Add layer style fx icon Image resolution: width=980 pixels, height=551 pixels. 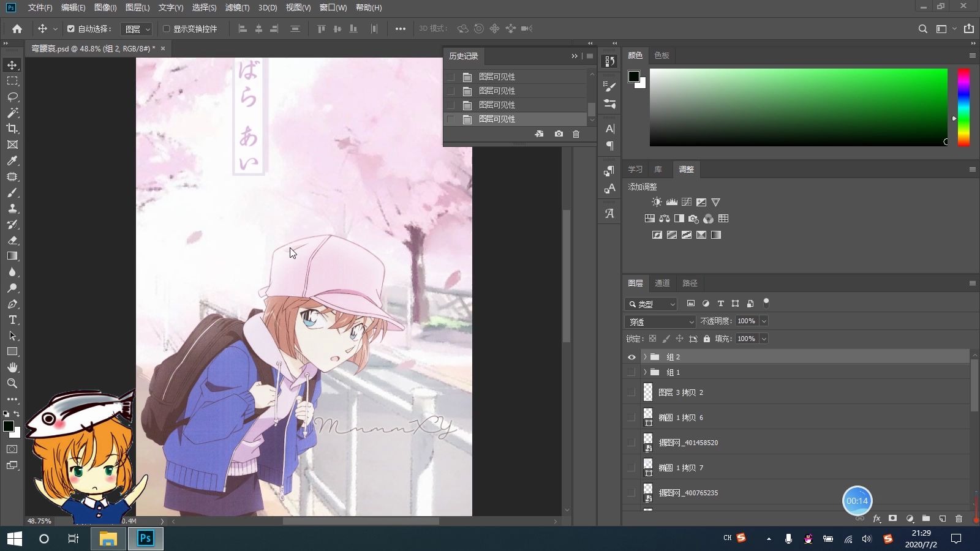point(876,519)
